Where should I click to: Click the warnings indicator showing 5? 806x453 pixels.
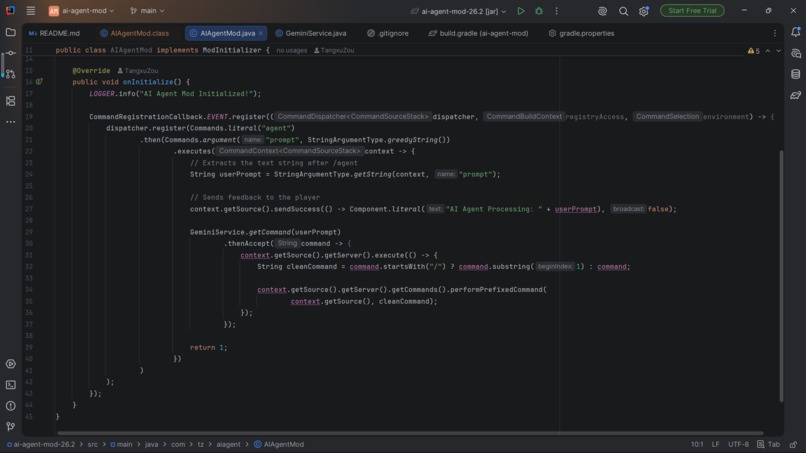(x=754, y=51)
